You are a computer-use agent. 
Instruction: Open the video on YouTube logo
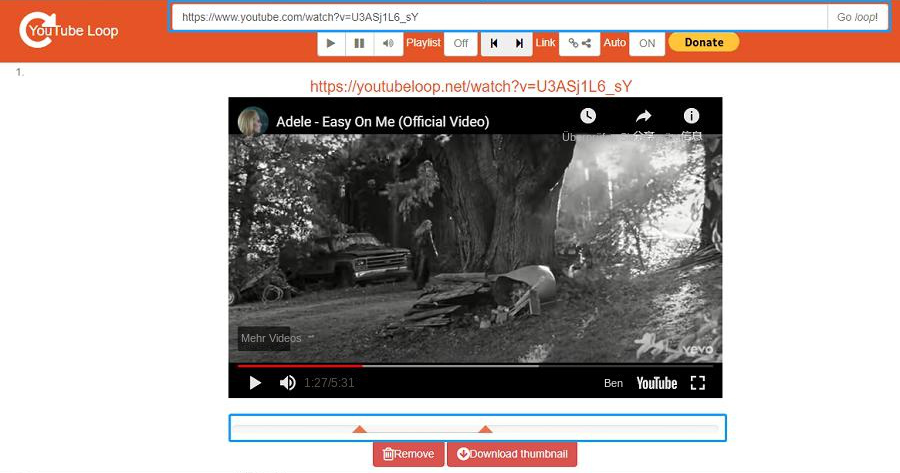(657, 383)
